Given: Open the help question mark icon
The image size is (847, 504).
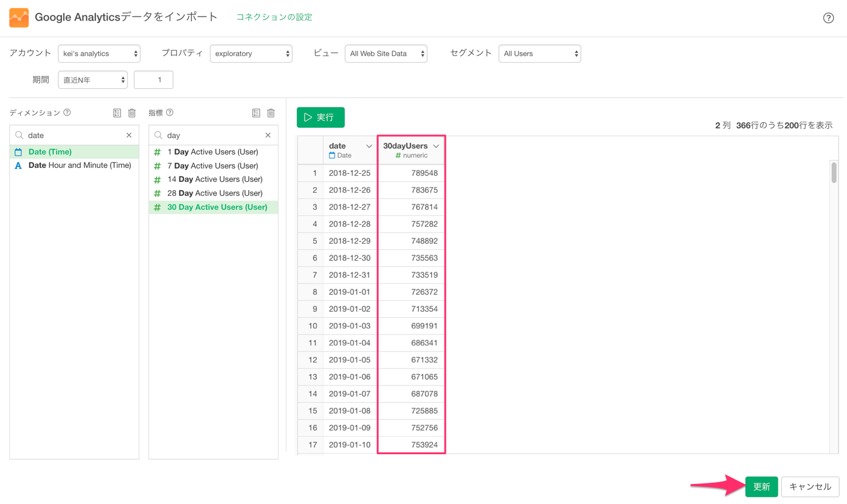Looking at the screenshot, I should 828,18.
